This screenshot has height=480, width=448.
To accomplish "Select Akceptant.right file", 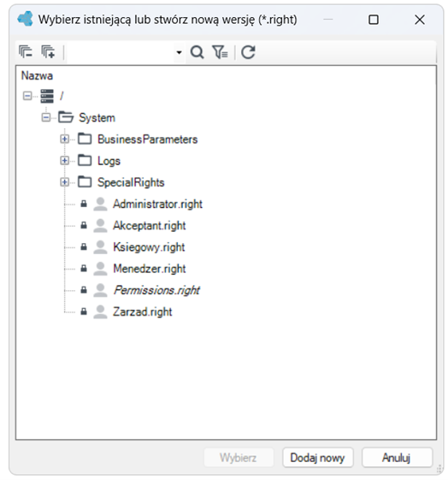I will pyautogui.click(x=150, y=226).
